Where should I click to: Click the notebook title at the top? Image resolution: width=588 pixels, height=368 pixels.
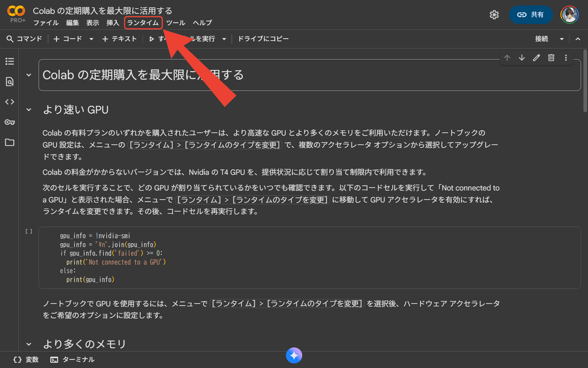(x=102, y=10)
